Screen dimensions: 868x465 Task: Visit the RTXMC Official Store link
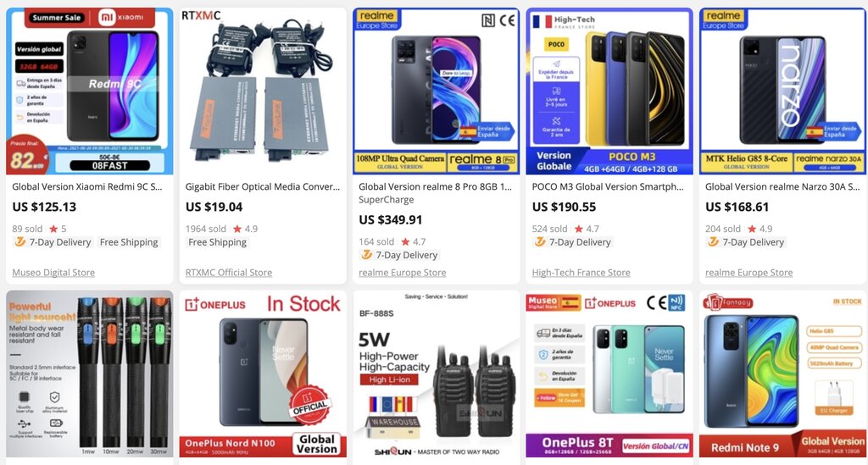[x=229, y=273]
